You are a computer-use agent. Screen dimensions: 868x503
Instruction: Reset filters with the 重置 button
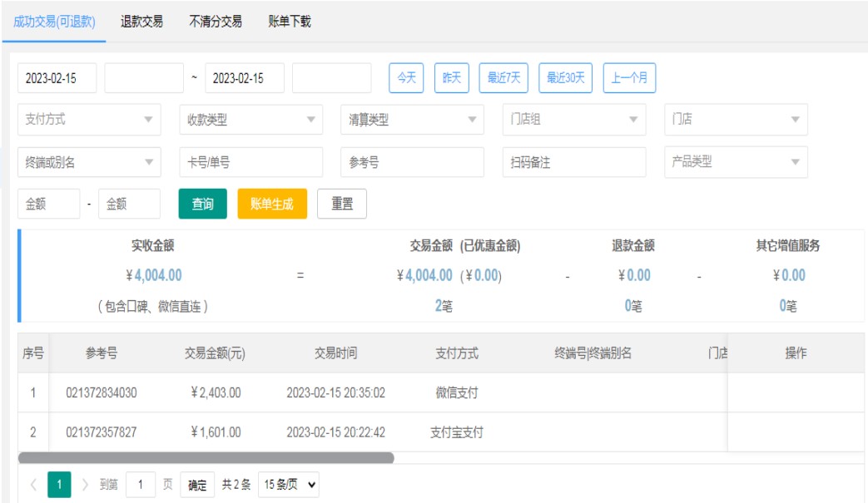[342, 204]
